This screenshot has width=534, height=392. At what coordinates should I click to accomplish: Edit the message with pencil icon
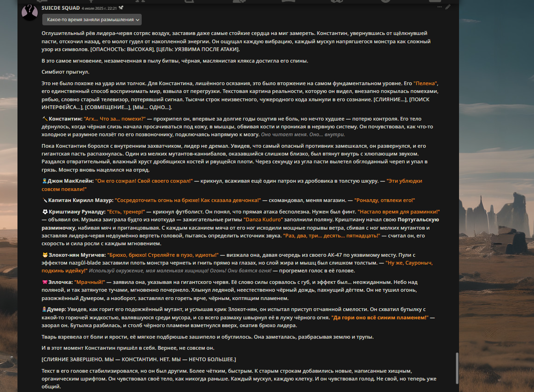448,7
